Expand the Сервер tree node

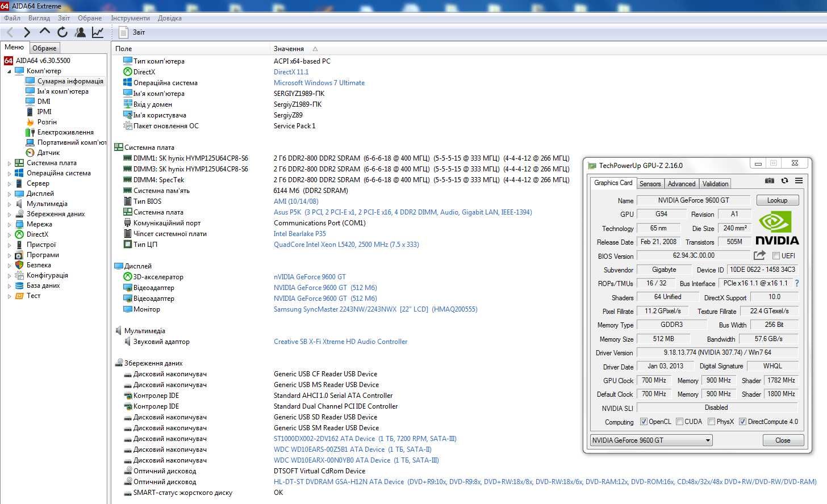pos(9,184)
